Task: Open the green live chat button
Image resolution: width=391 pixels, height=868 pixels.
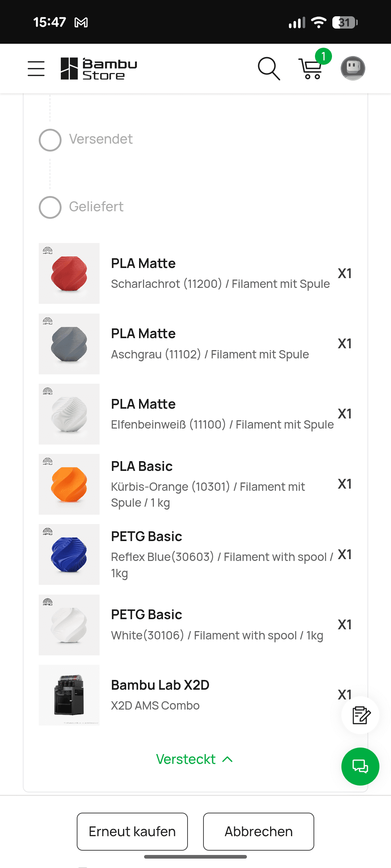Action: [360, 766]
